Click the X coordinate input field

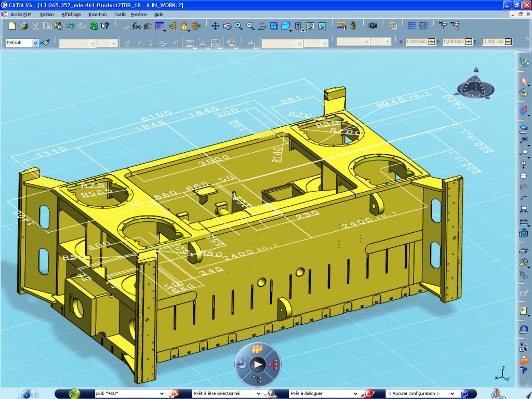tap(417, 42)
